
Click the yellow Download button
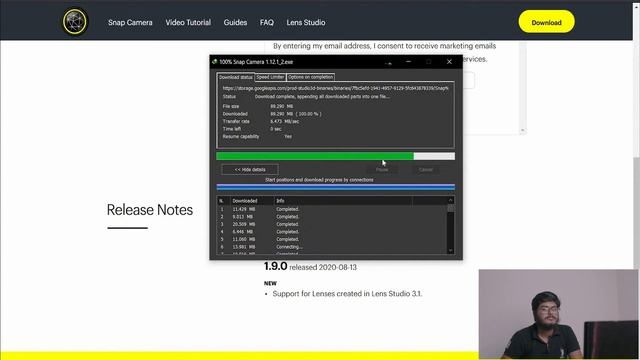point(547,22)
